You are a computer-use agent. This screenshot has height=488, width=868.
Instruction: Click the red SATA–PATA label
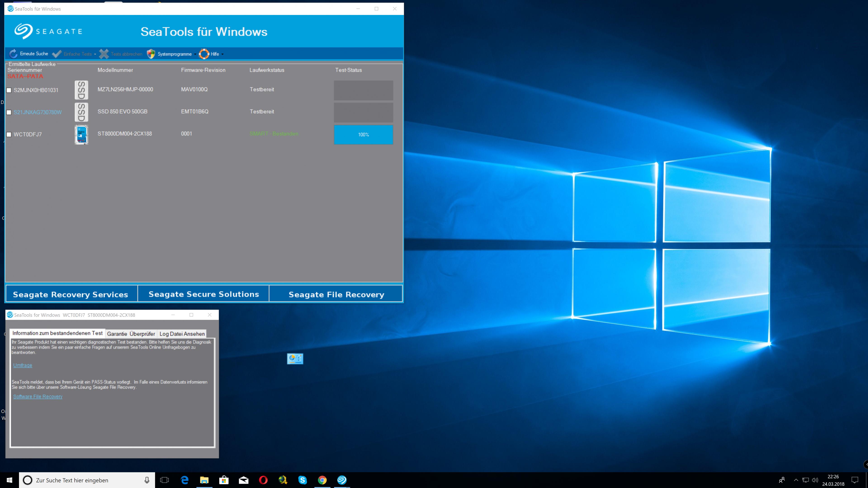pos(25,76)
